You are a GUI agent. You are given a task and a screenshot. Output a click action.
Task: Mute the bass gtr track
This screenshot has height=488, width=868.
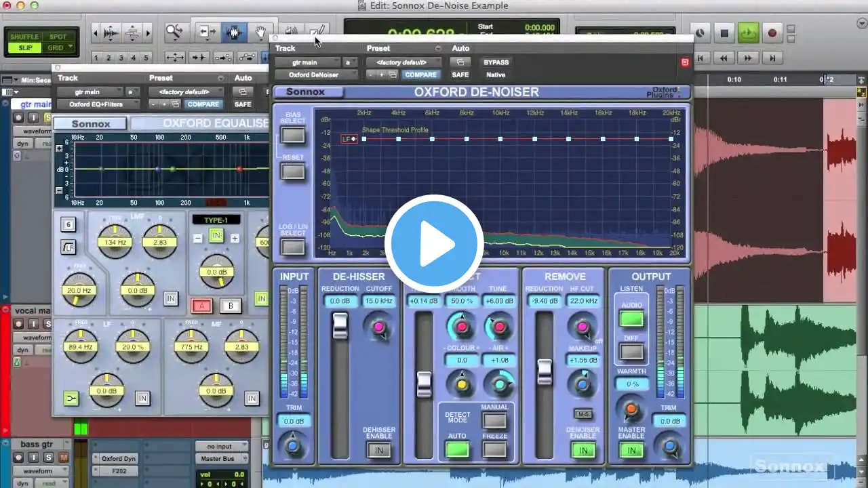click(x=63, y=457)
